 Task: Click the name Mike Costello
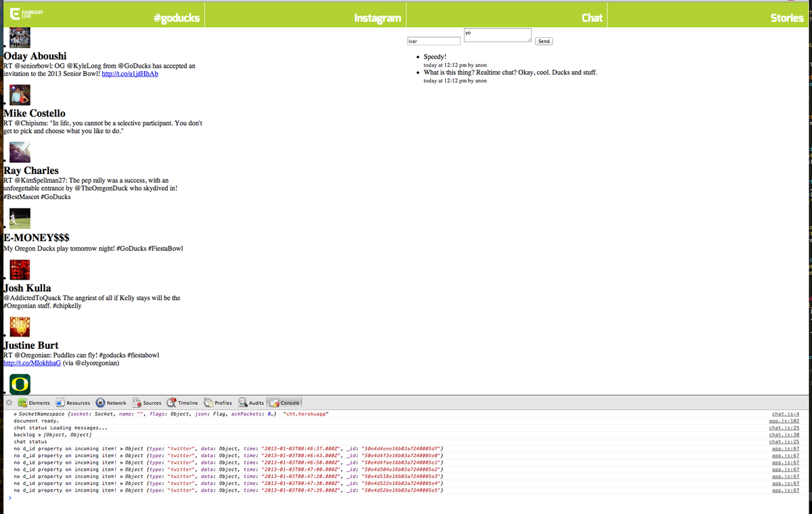[x=35, y=113]
